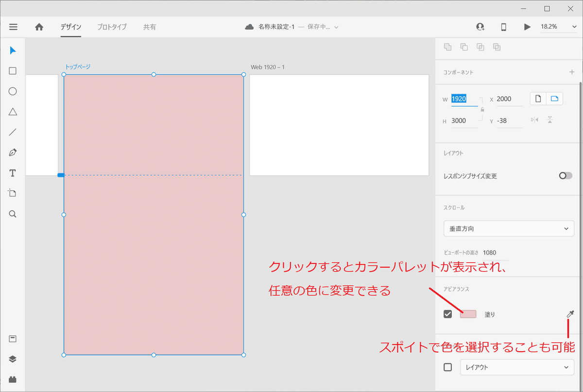583x392 pixels.
Task: Set artboard to landscape orientation
Action: [554, 99]
